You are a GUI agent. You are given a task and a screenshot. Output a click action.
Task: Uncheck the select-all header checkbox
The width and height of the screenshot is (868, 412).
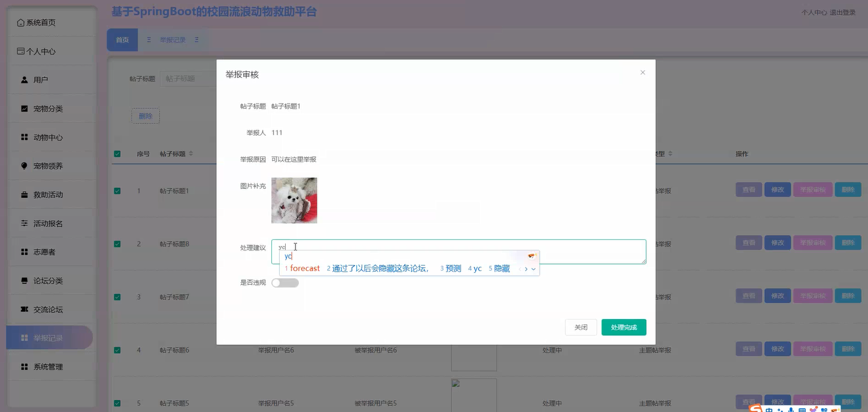point(117,154)
